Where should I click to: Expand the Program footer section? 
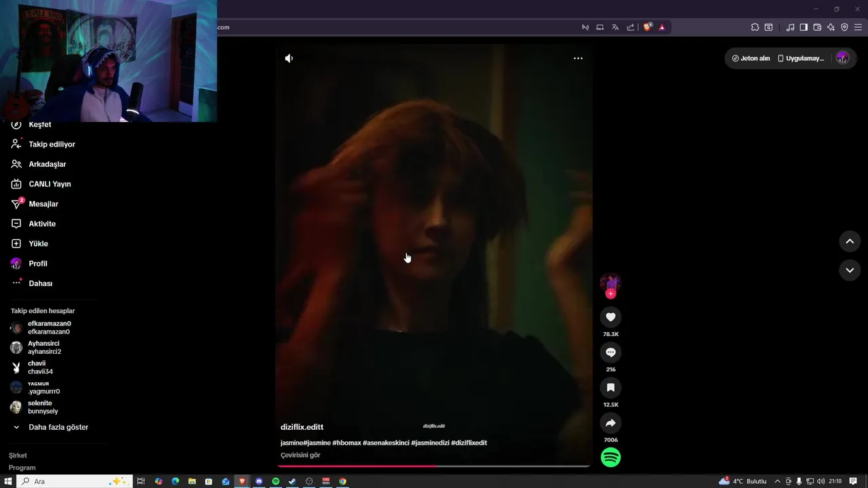(22, 468)
